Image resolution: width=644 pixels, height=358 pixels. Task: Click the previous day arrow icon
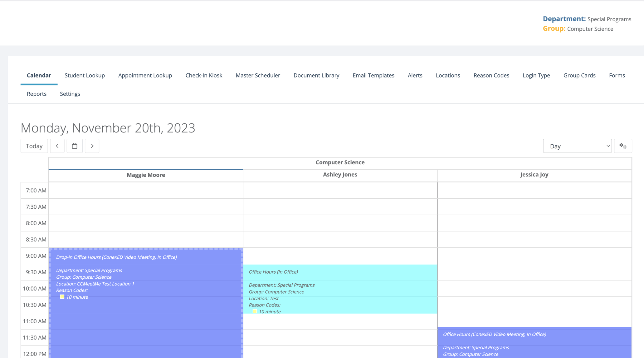point(57,146)
